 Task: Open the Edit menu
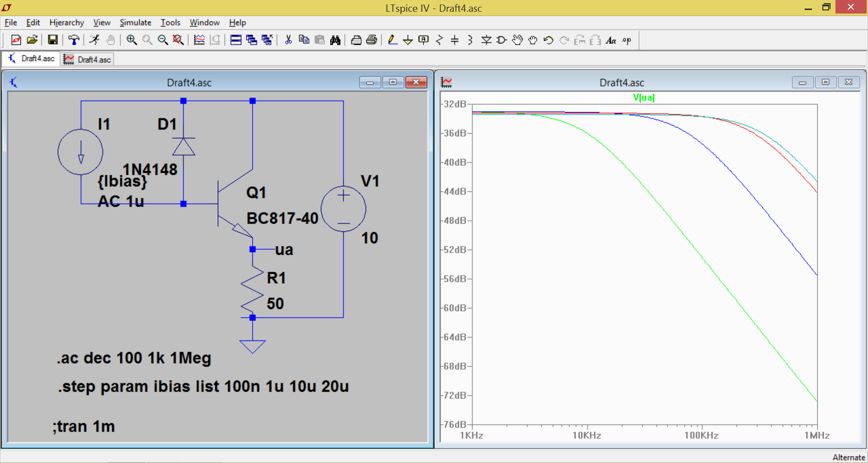33,22
